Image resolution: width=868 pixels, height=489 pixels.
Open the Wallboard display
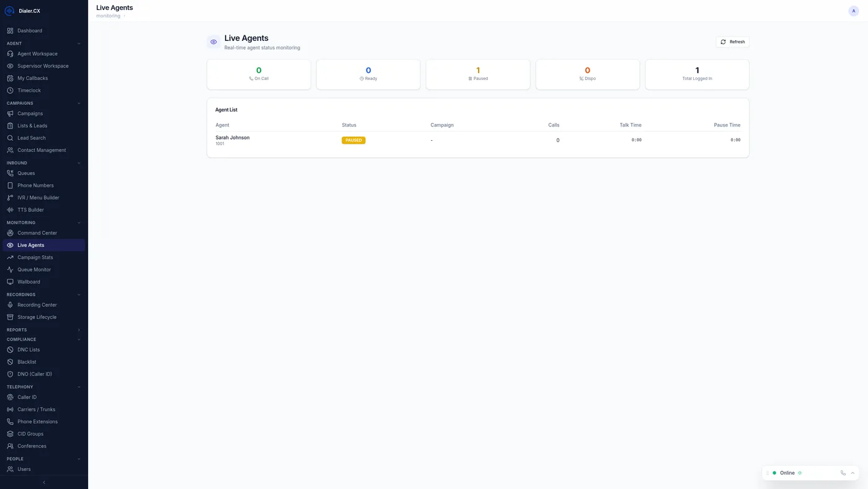coord(29,282)
